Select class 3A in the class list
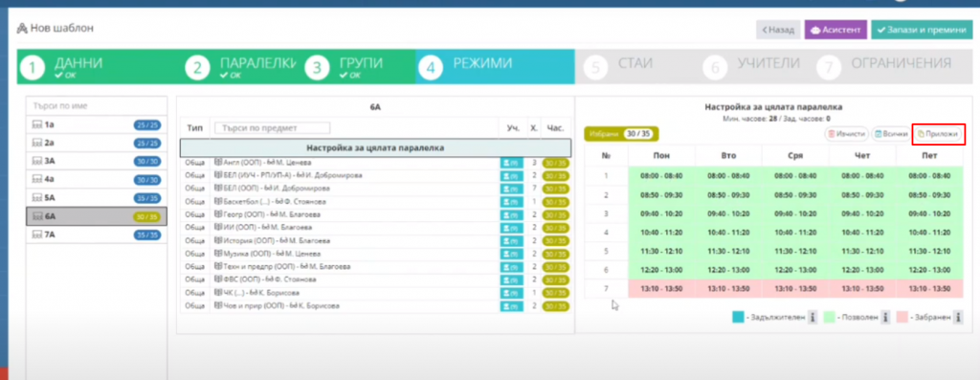Image resolution: width=980 pixels, height=380 pixels. (97, 161)
